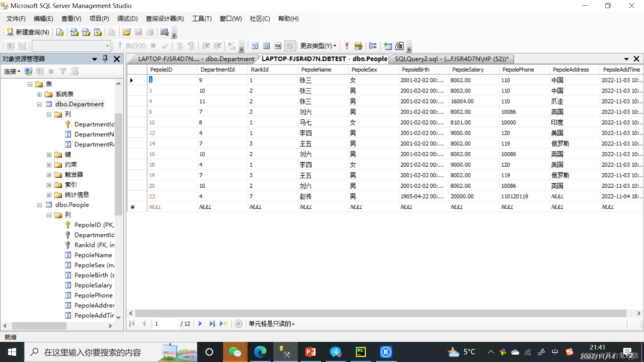Click the Object Explorer horizontal scrollbar thumb
The width and height of the screenshot is (644, 362).
pyautogui.click(x=39, y=325)
